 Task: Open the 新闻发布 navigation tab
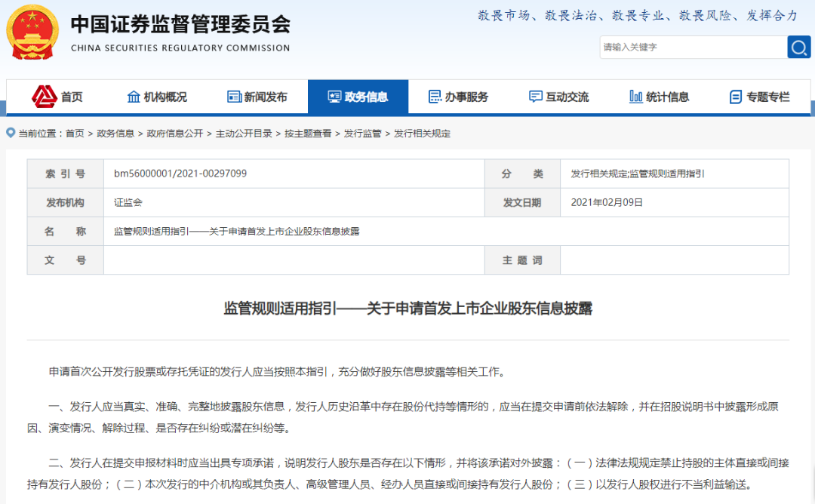[257, 97]
